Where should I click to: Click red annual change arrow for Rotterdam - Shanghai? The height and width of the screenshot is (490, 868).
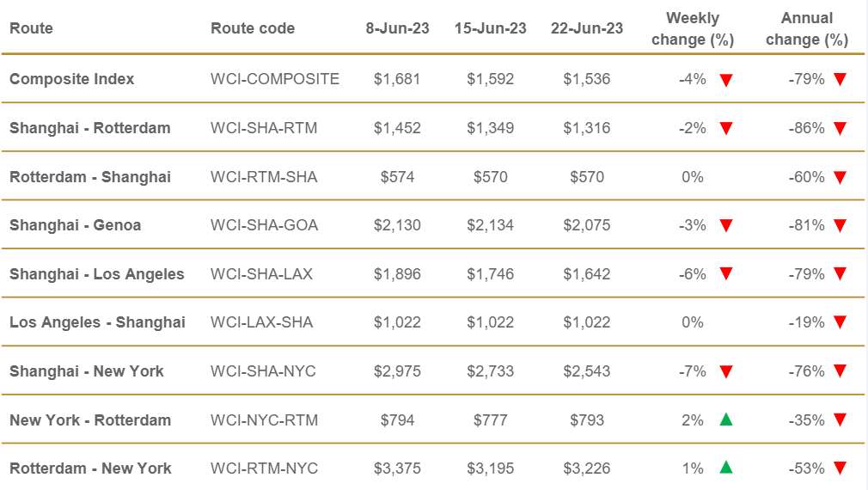[840, 177]
